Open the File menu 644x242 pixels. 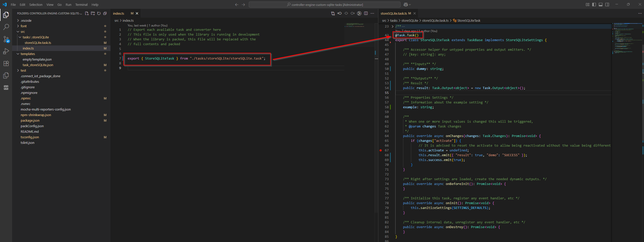tap(13, 5)
